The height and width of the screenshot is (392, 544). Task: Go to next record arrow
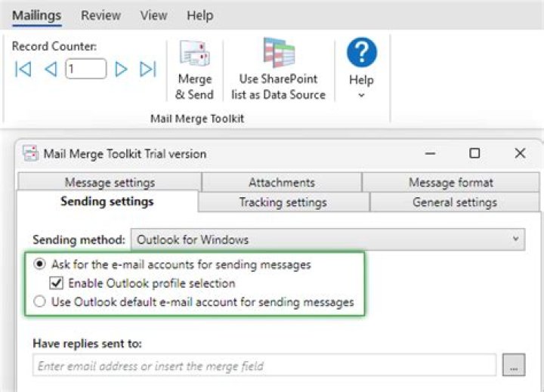[121, 69]
